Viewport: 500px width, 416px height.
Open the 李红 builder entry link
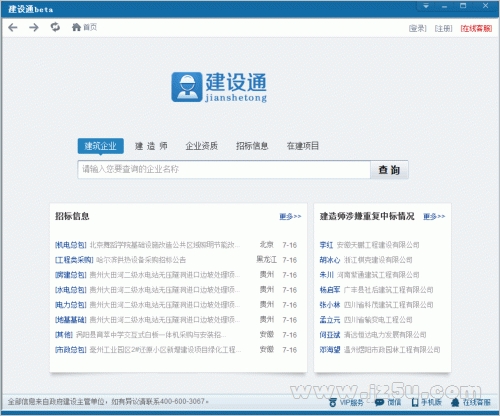tap(326, 245)
